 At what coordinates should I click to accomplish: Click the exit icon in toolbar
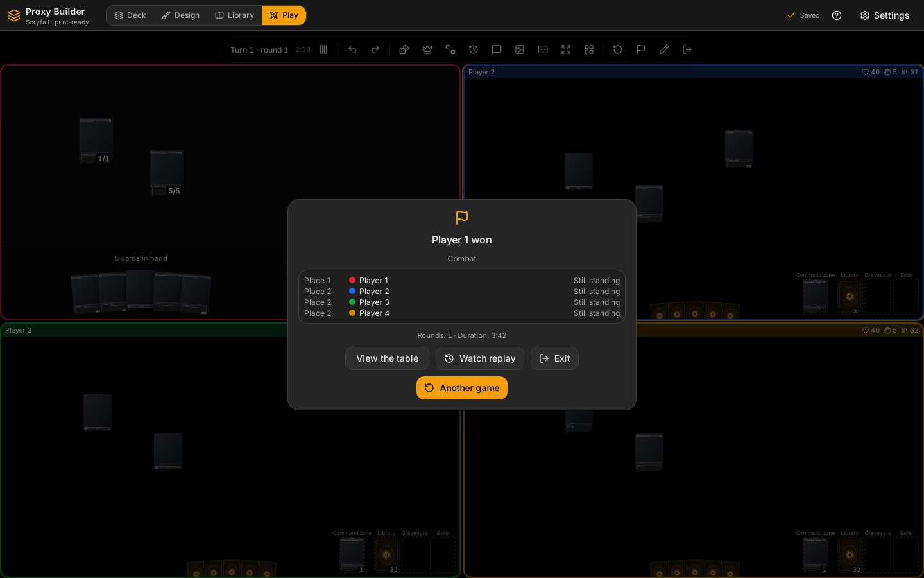[687, 49]
